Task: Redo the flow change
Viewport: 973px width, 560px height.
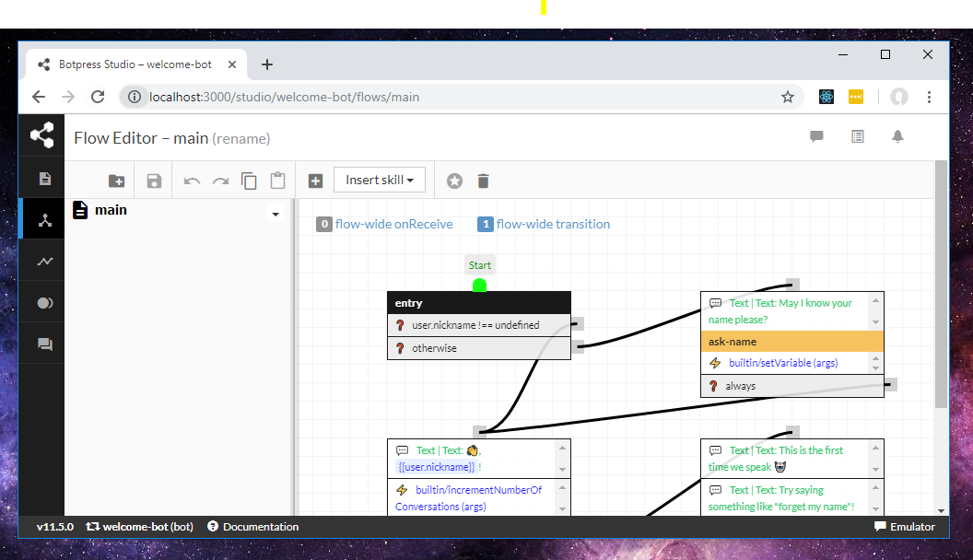Action: click(x=220, y=181)
